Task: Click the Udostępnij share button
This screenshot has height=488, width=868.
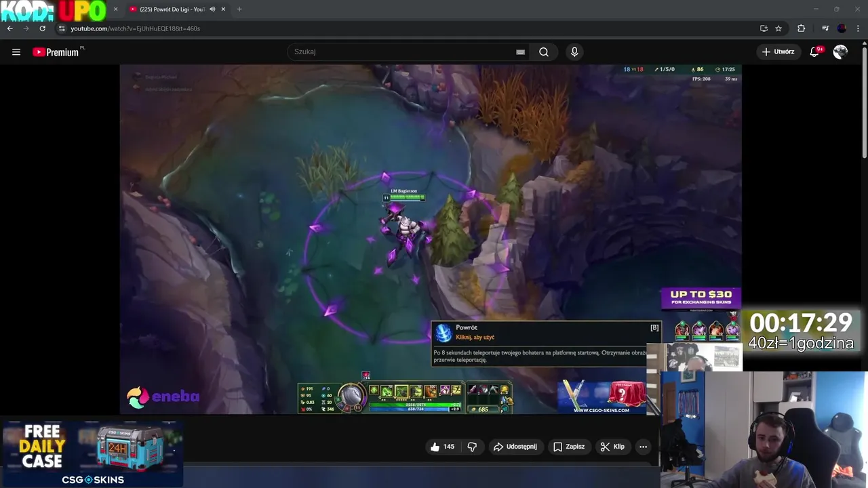Action: coord(515,447)
